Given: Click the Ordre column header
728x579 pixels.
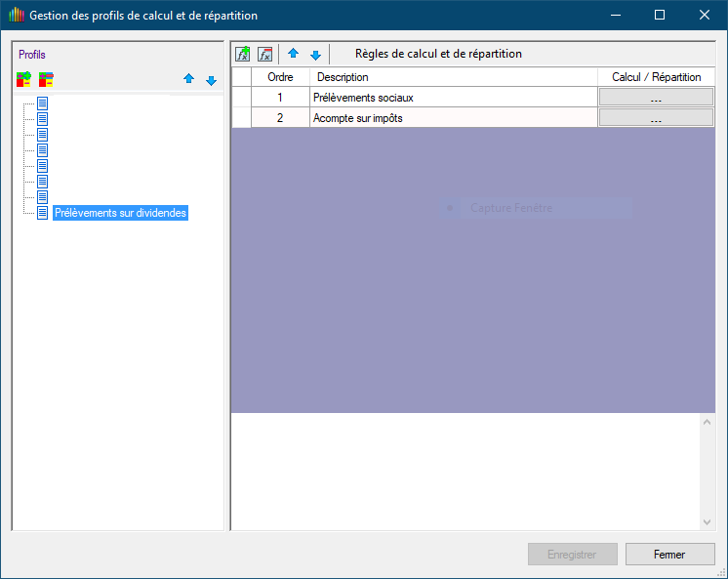Looking at the screenshot, I should pos(280,77).
